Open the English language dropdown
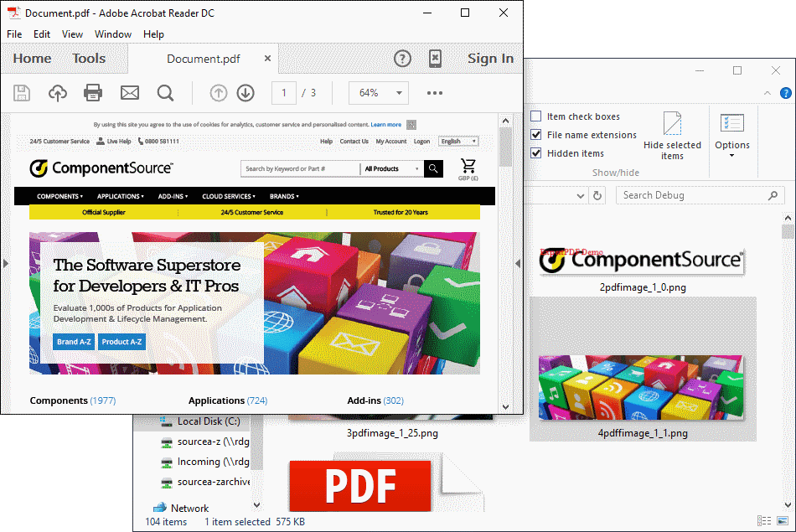 (458, 141)
